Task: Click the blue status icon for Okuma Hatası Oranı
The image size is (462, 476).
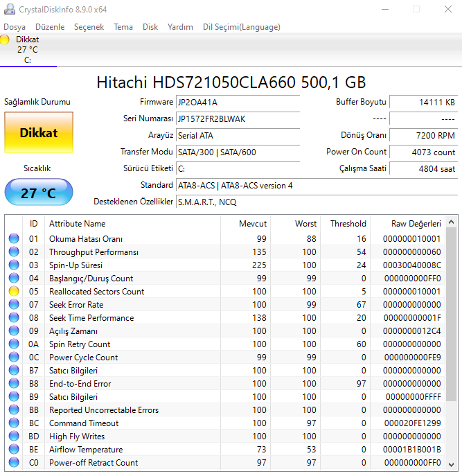Action: coord(14,238)
